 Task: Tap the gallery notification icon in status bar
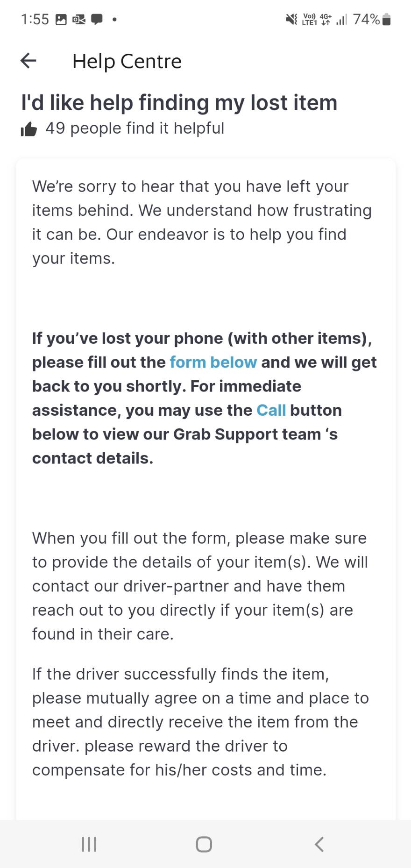coord(61,20)
